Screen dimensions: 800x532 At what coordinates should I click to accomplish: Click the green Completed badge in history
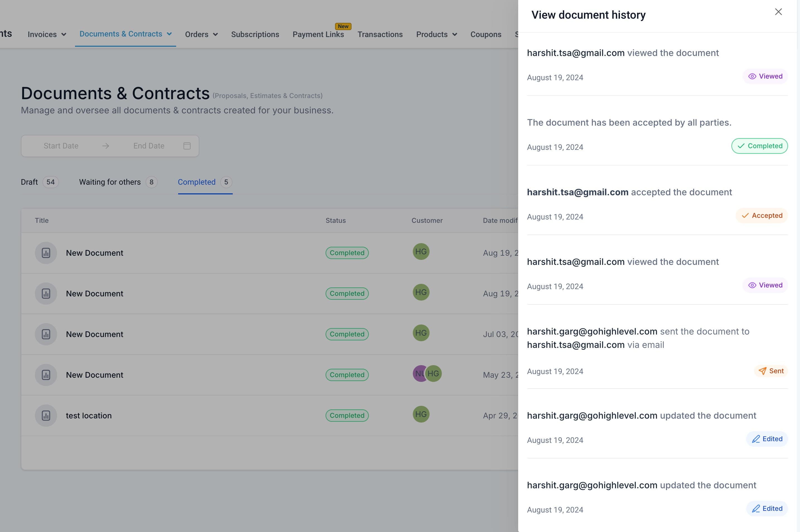pyautogui.click(x=760, y=146)
